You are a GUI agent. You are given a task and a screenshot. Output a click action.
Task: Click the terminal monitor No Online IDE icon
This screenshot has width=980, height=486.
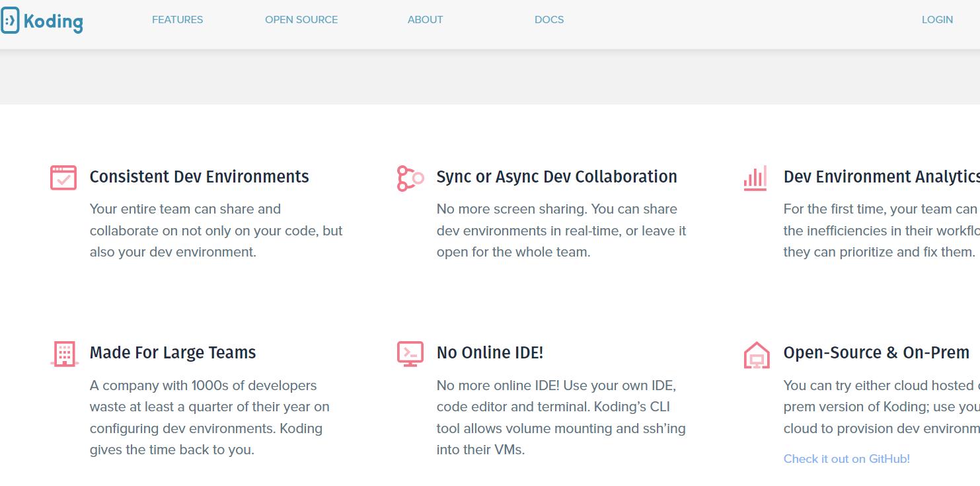[410, 354]
